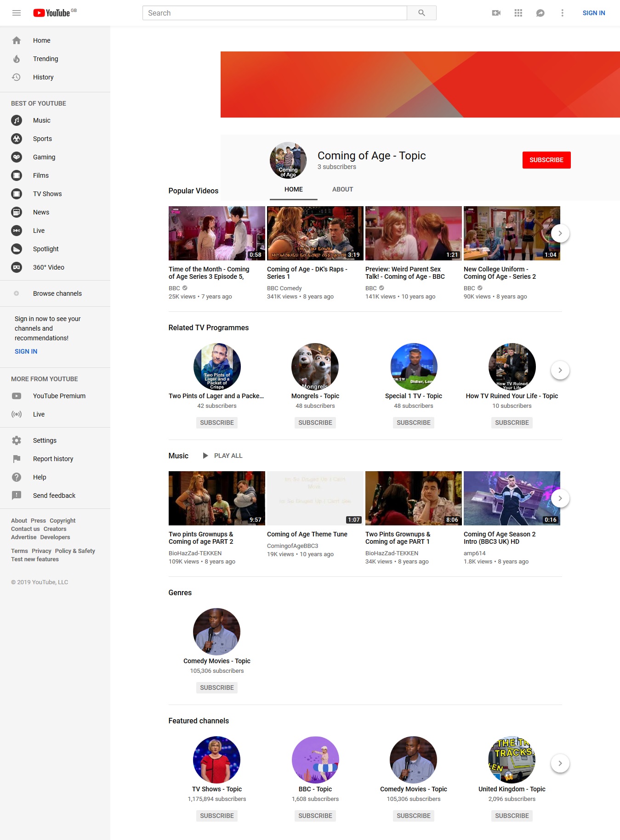This screenshot has height=840, width=620.
Task: Subscribe to TV Shows - Topic
Action: point(217,816)
